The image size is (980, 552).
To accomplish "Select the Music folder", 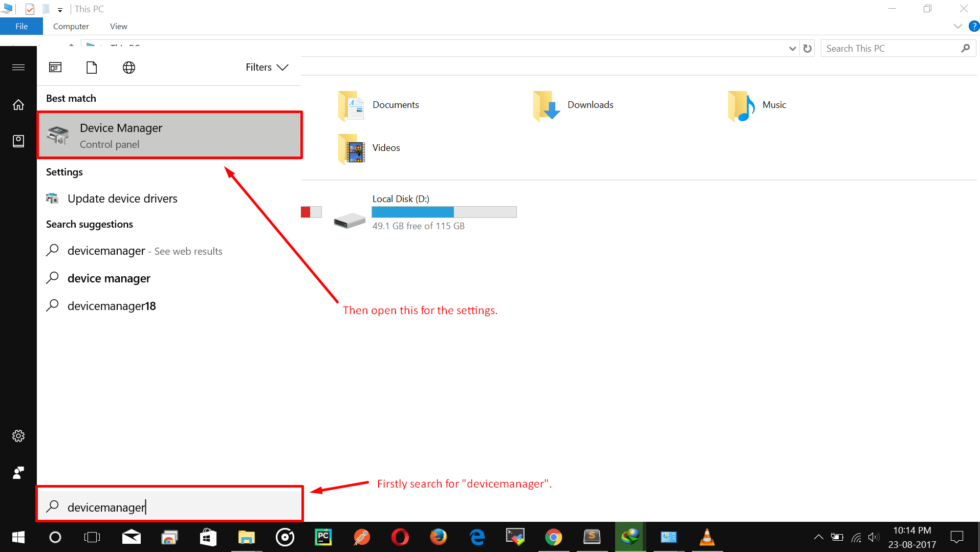I will pos(757,105).
